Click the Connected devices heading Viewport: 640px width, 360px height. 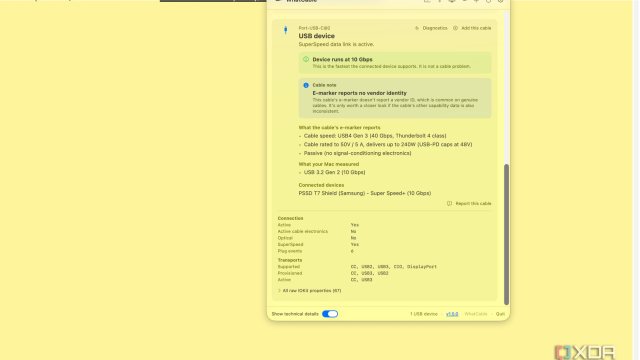321,185
